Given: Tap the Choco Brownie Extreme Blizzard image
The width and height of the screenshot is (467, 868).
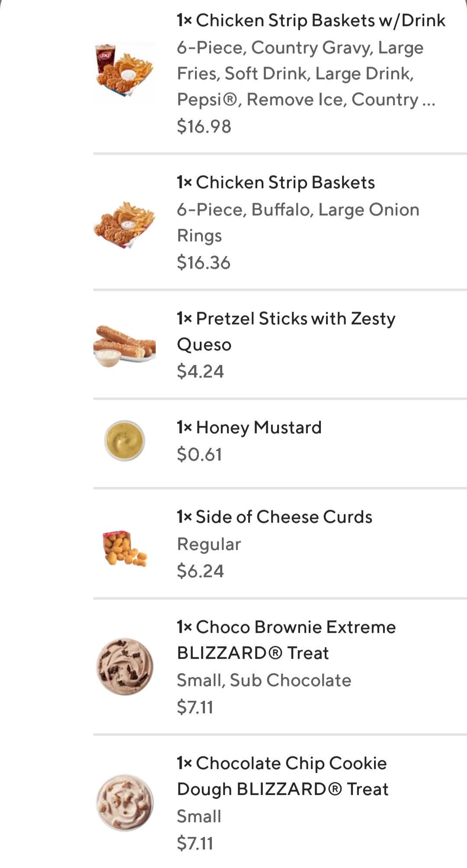Looking at the screenshot, I should (x=125, y=666).
